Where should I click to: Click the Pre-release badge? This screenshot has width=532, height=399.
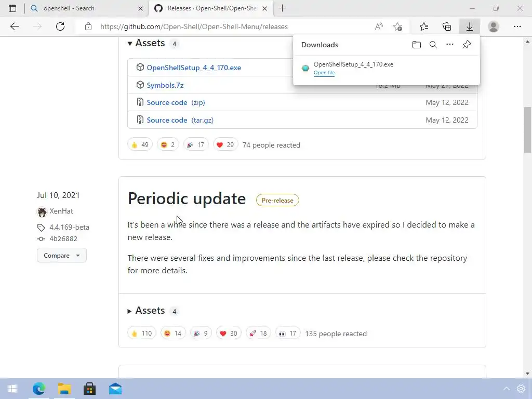tap(277, 200)
